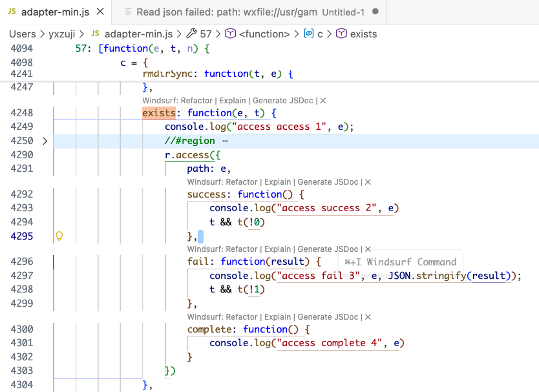The width and height of the screenshot is (539, 392).
Task: Dismiss Windsurf code lens above fail function
Action: 368,249
